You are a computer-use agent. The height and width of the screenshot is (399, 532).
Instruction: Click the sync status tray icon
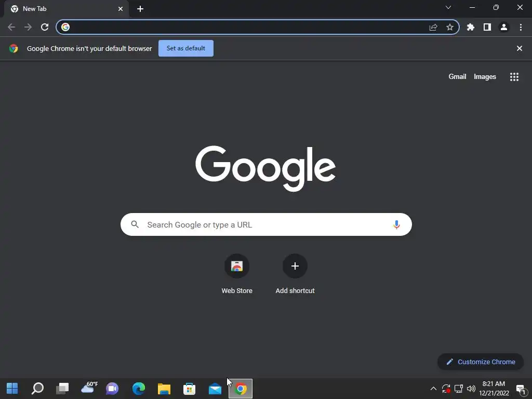click(x=446, y=389)
